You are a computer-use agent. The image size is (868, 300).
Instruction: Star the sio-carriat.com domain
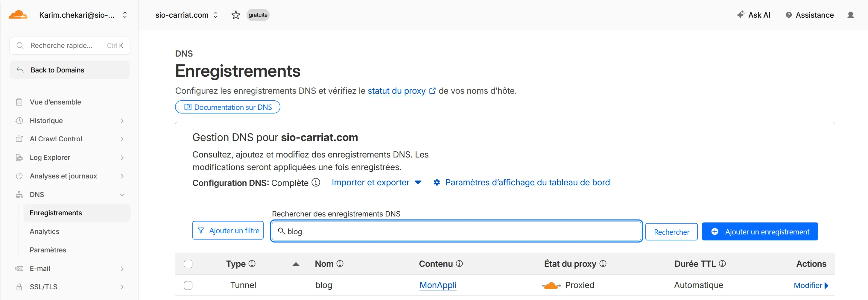[235, 15]
